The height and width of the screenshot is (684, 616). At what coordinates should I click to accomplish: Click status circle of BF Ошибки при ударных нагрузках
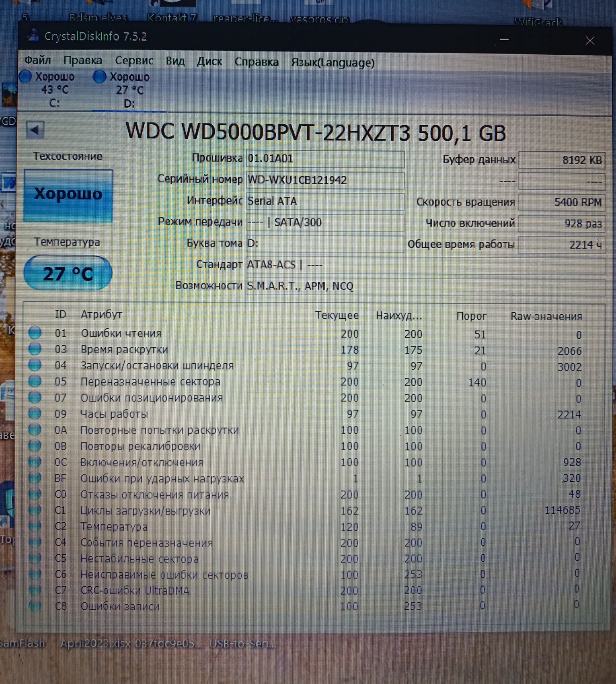pyautogui.click(x=35, y=478)
